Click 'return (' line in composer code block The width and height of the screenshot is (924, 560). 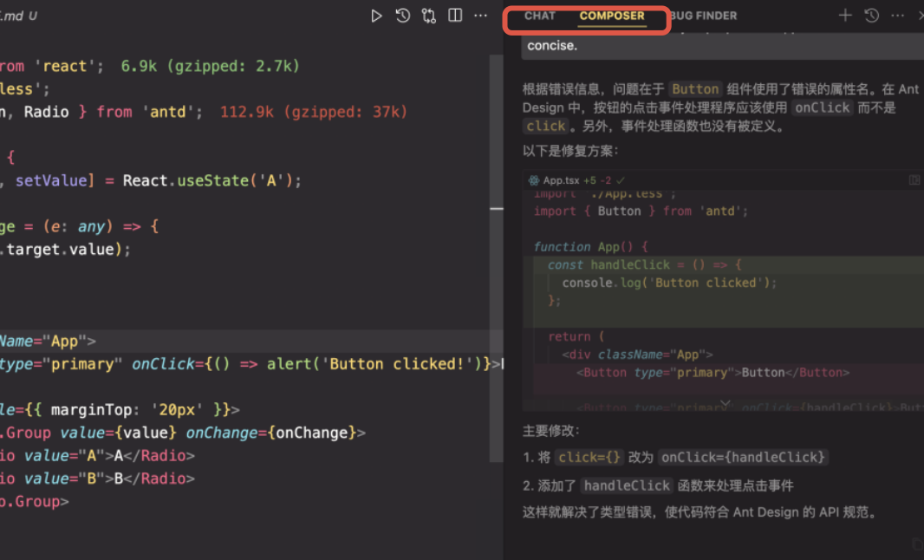pyautogui.click(x=576, y=336)
